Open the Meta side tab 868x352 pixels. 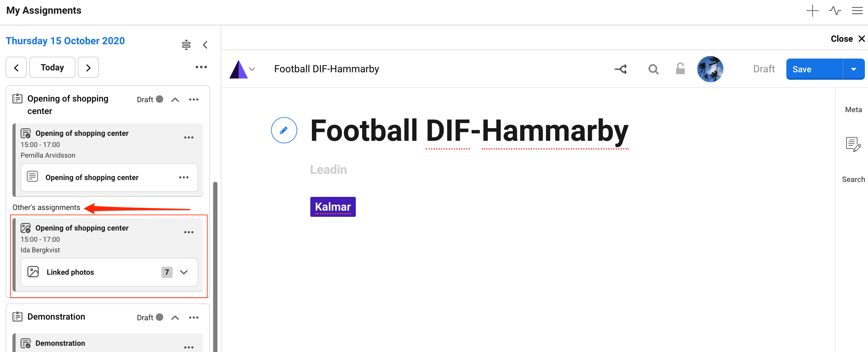tap(853, 109)
